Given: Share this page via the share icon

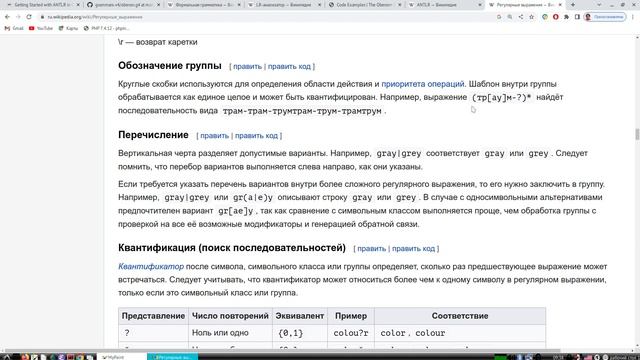Looking at the screenshot, I should tap(521, 17).
